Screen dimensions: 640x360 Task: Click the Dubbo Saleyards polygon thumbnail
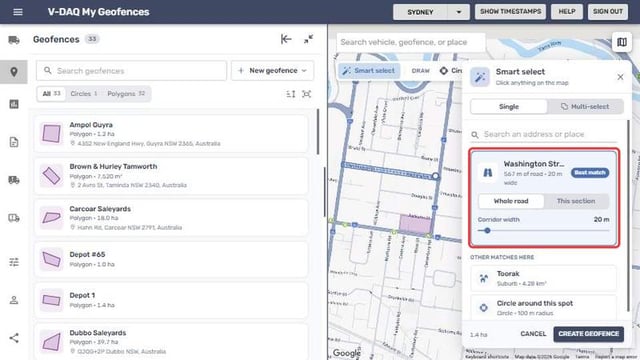click(51, 342)
